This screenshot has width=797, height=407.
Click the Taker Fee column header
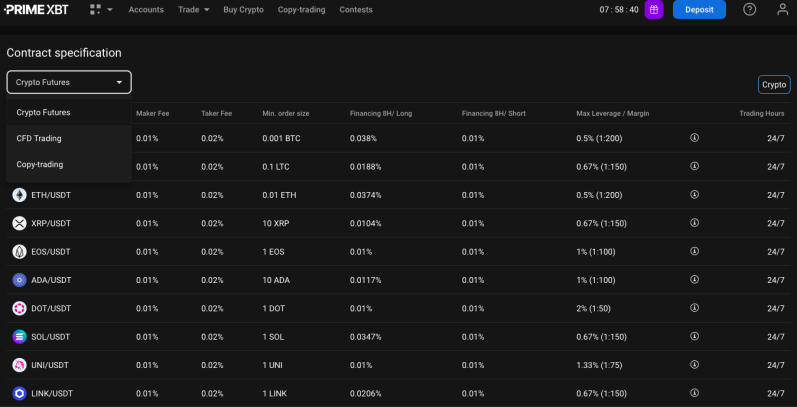pyautogui.click(x=217, y=113)
